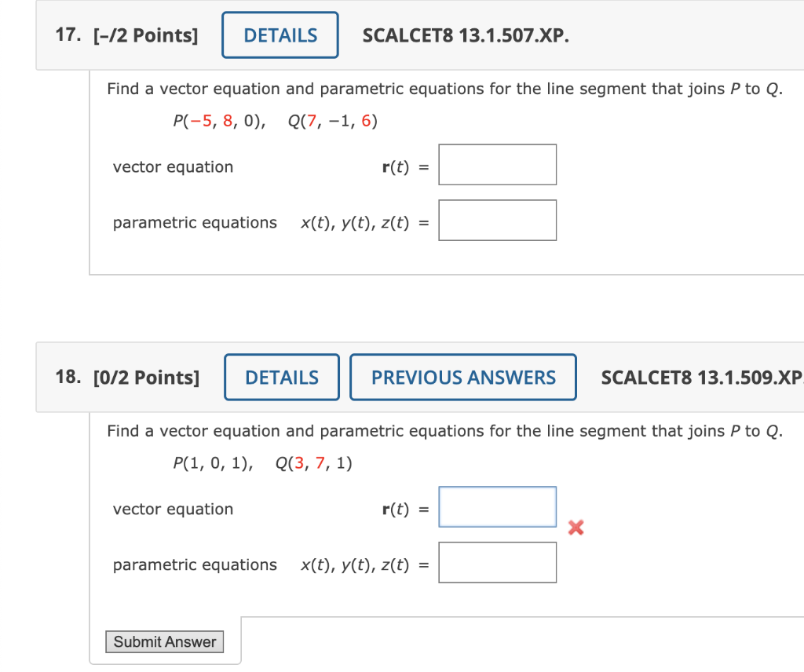Open DETAILS for problem 18
This screenshot has width=804, height=672.
(281, 377)
